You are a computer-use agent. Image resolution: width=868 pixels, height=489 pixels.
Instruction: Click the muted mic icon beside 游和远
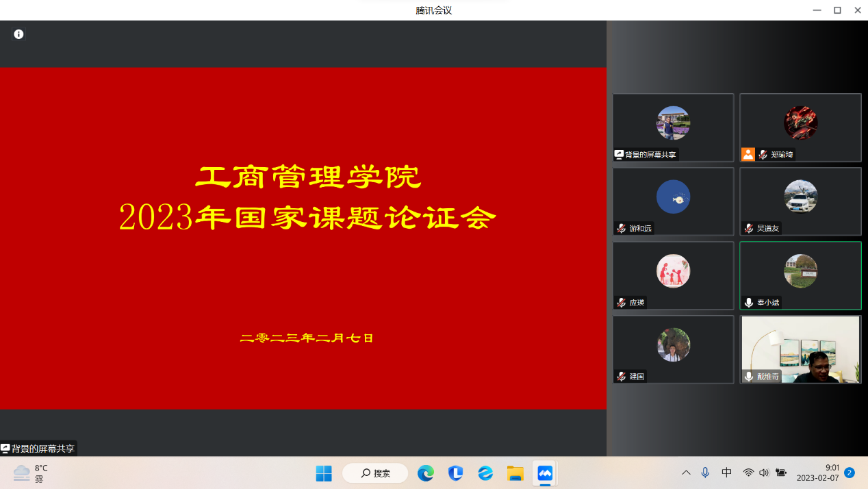tap(622, 229)
